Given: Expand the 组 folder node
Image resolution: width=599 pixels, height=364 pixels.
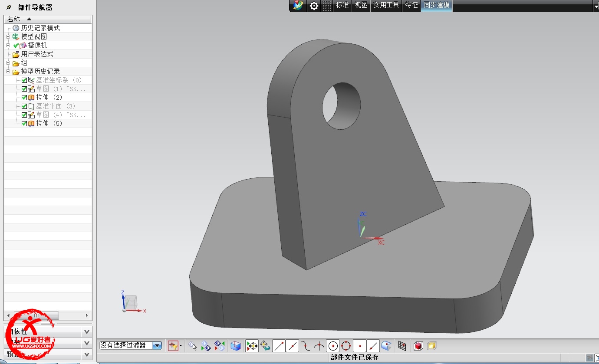Looking at the screenshot, I should click(8, 62).
